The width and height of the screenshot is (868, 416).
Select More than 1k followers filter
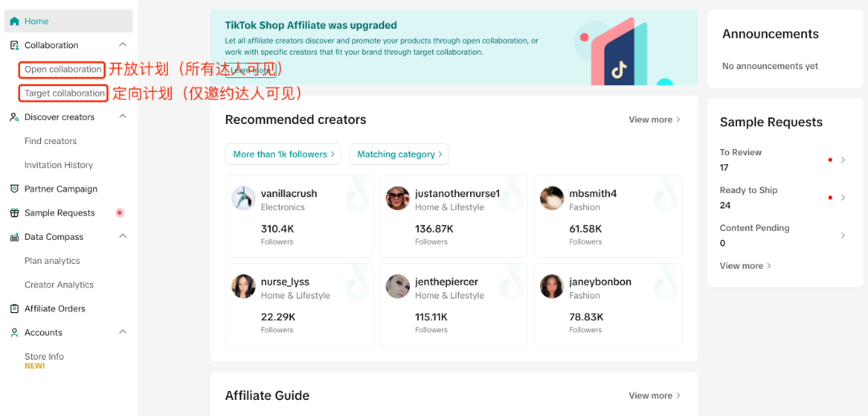tap(284, 154)
